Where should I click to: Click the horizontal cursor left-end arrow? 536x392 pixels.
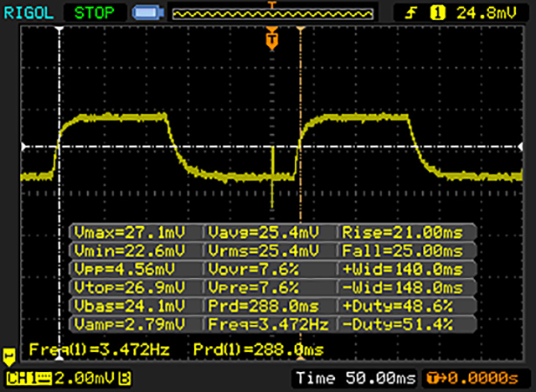(24, 147)
